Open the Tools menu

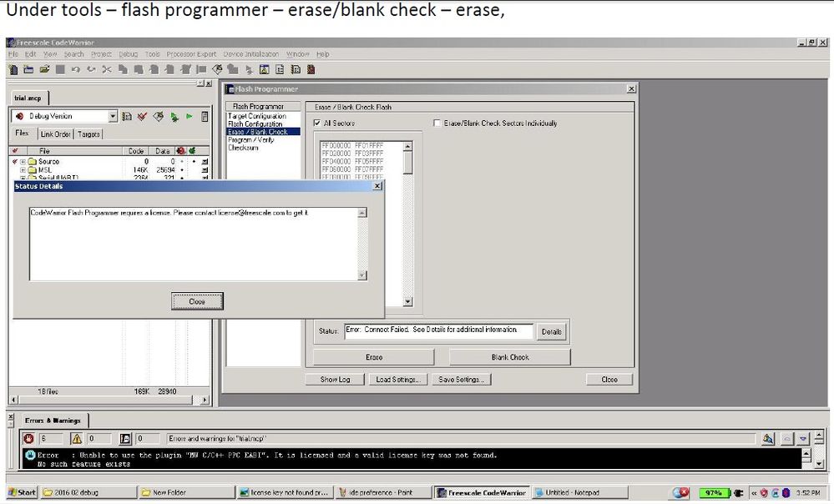(152, 53)
